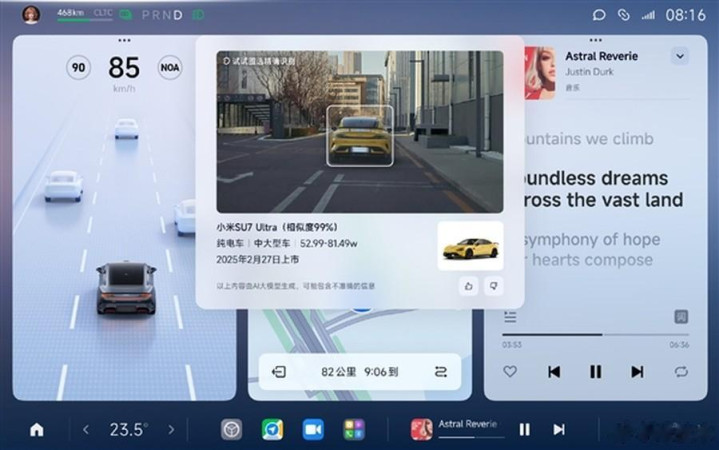This screenshot has height=450, width=719.
Task: Tap the green icon beside CLTC
Action: [126, 15]
